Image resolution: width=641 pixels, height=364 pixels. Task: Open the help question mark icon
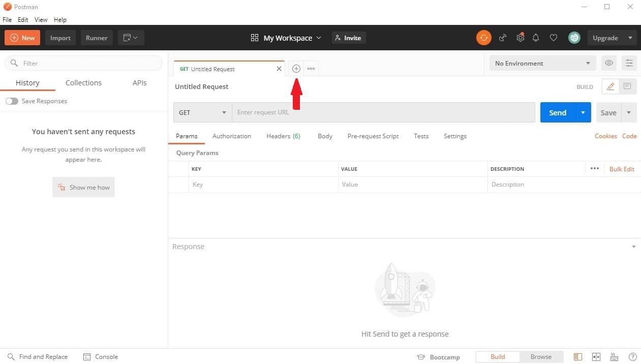point(632,357)
